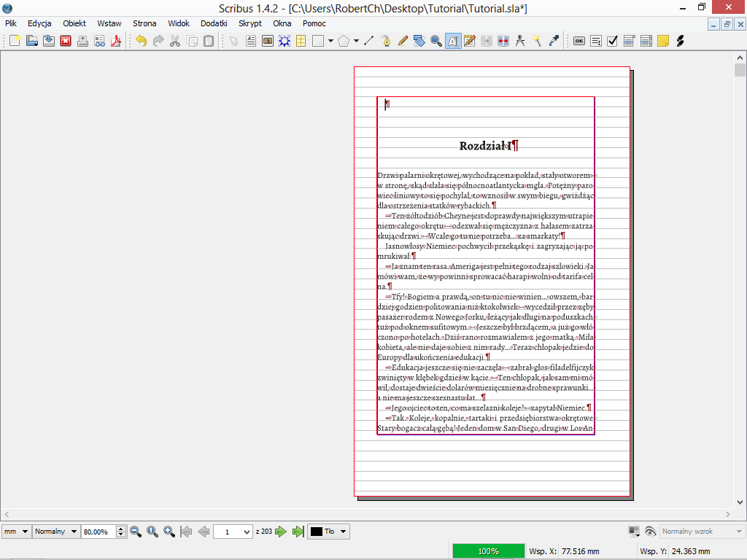Open the Story Editor tool

click(x=470, y=41)
